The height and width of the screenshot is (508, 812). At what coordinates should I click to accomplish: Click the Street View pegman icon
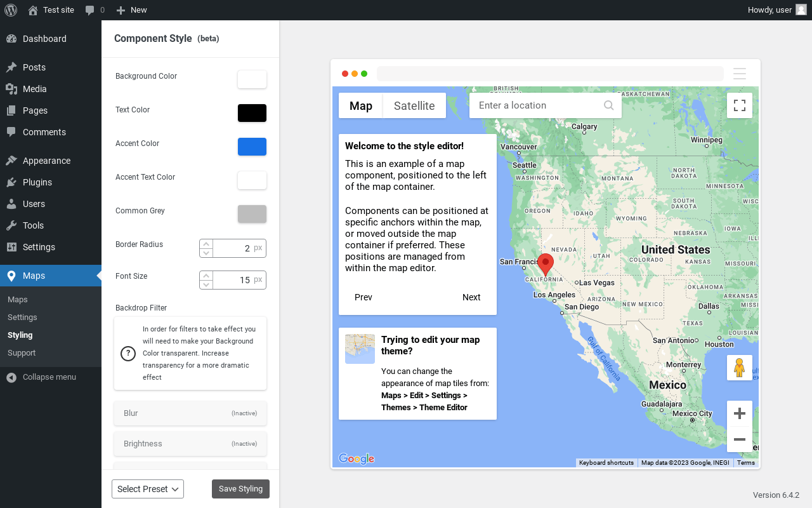(x=739, y=368)
